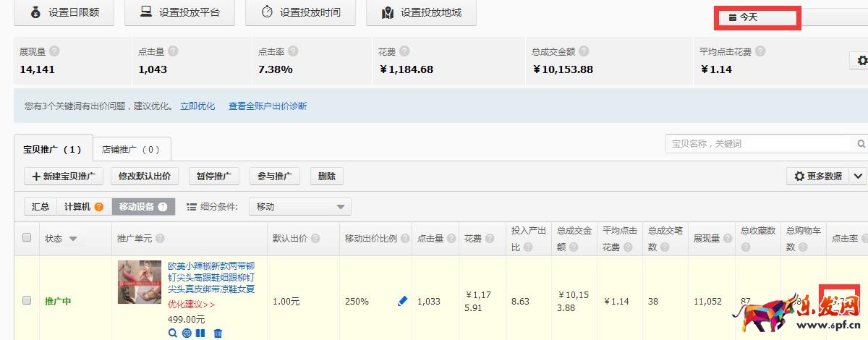Toggle the select-all checkbox in table header
This screenshot has height=340, width=868.
tap(27, 237)
